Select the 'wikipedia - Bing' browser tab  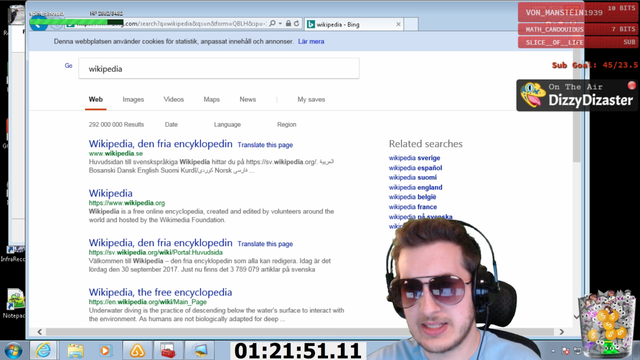[x=354, y=24]
